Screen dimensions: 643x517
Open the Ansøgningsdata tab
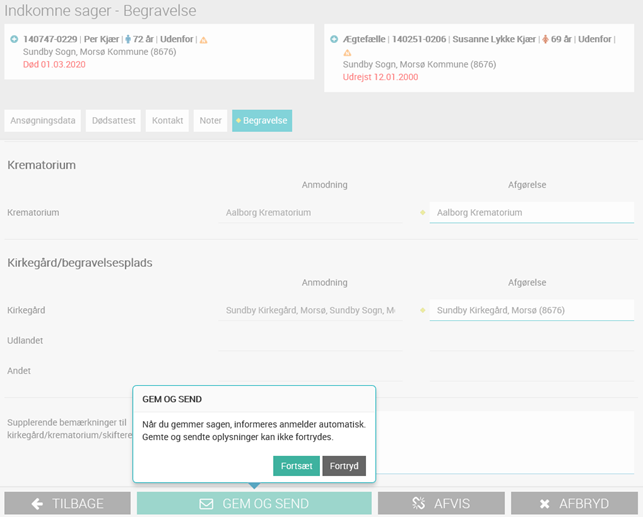(43, 121)
